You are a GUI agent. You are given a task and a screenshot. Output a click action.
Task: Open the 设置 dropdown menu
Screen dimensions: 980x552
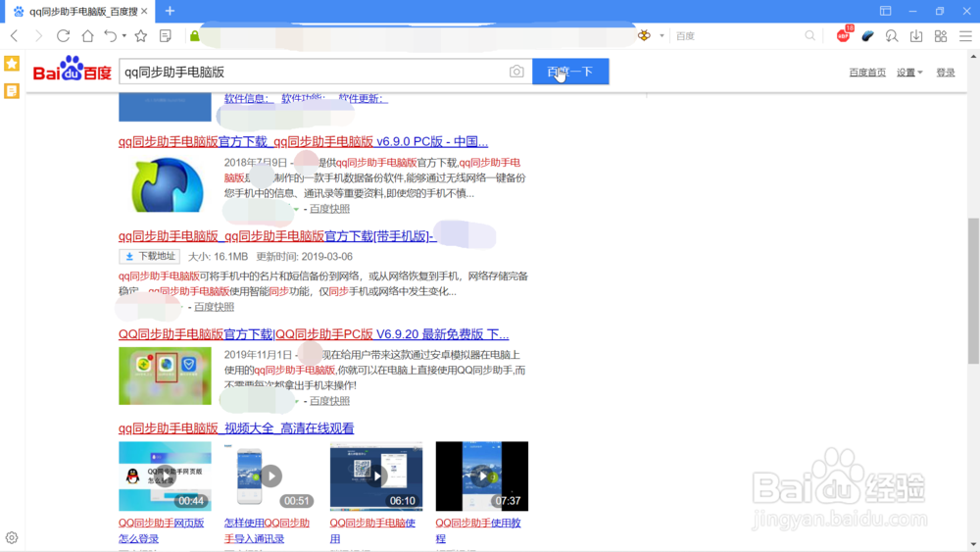909,73
